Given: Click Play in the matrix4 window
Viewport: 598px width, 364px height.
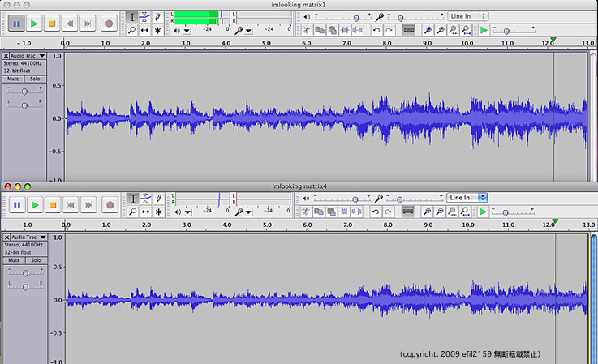Looking at the screenshot, I should coord(35,205).
